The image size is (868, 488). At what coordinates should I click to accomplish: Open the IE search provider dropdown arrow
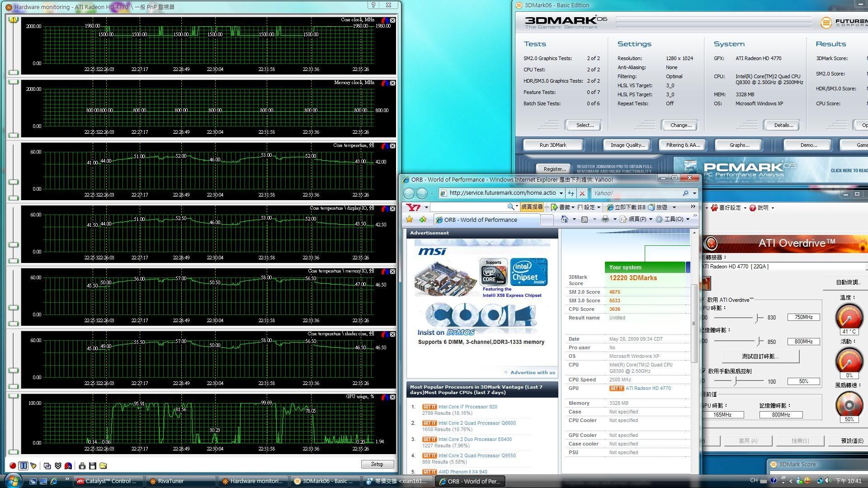(694, 193)
